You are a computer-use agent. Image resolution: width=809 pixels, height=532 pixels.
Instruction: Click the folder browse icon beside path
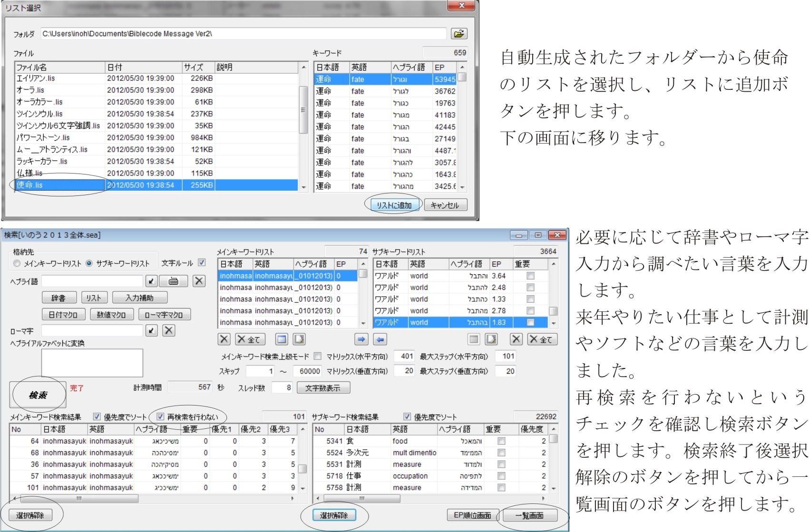coord(459,34)
